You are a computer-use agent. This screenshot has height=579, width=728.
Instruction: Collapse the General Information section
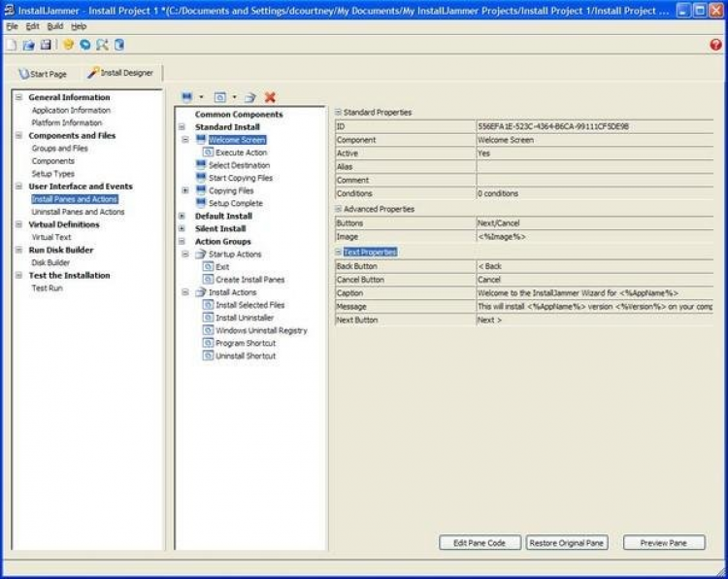(19, 97)
